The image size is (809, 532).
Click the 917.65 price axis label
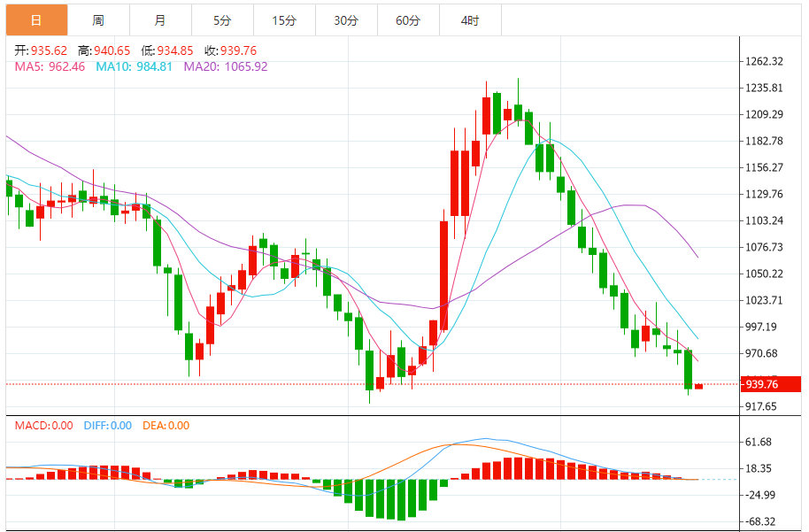(761, 406)
